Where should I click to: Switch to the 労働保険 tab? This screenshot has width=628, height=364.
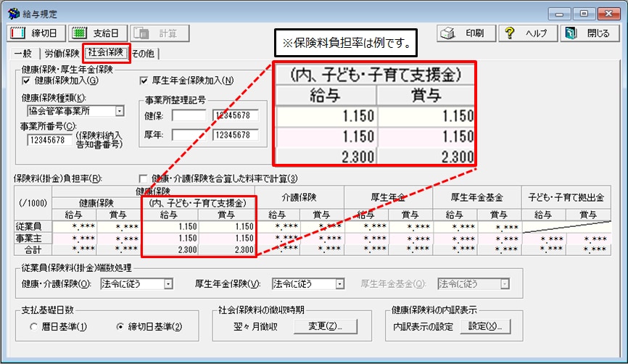coord(61,53)
